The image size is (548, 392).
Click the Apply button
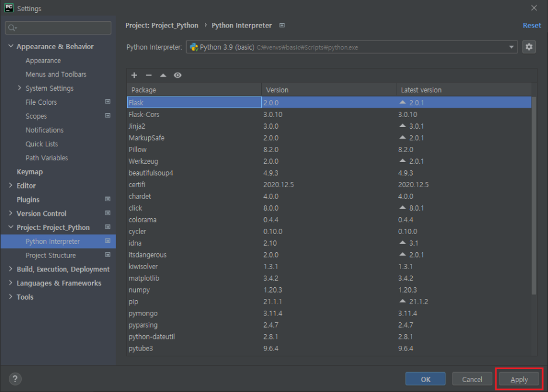click(x=519, y=379)
